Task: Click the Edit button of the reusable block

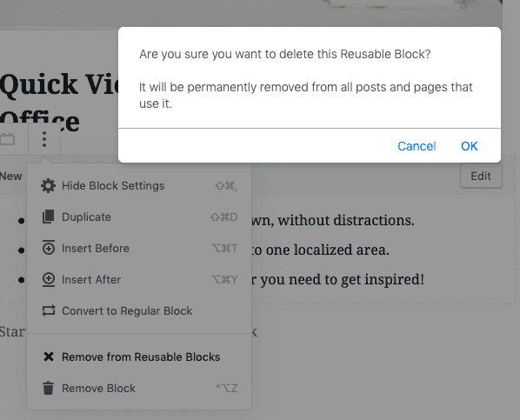Action: (x=481, y=176)
